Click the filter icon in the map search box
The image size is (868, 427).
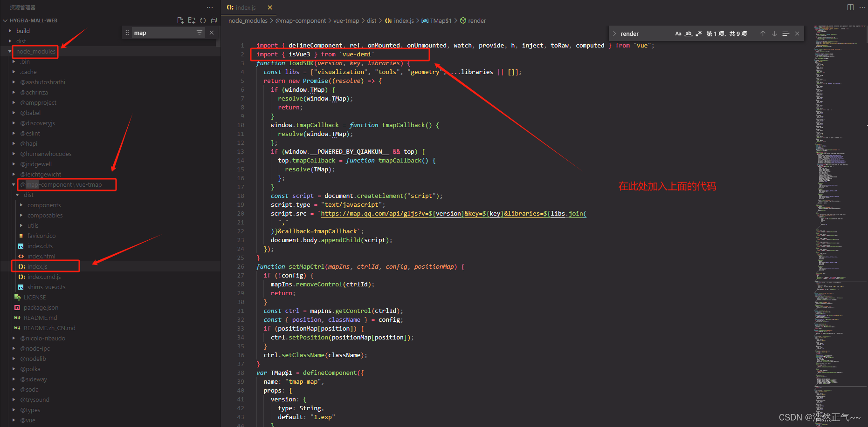pyautogui.click(x=199, y=32)
